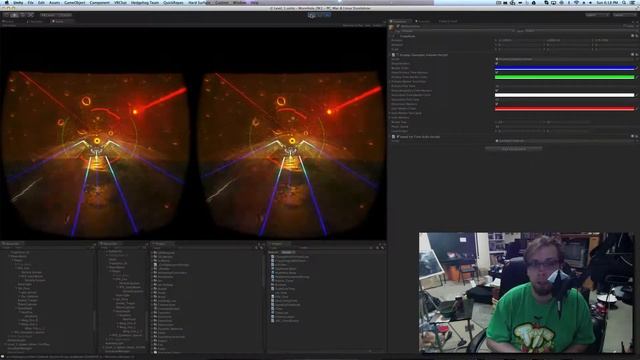Switch to the Inspector tab

pyautogui.click(x=400, y=21)
